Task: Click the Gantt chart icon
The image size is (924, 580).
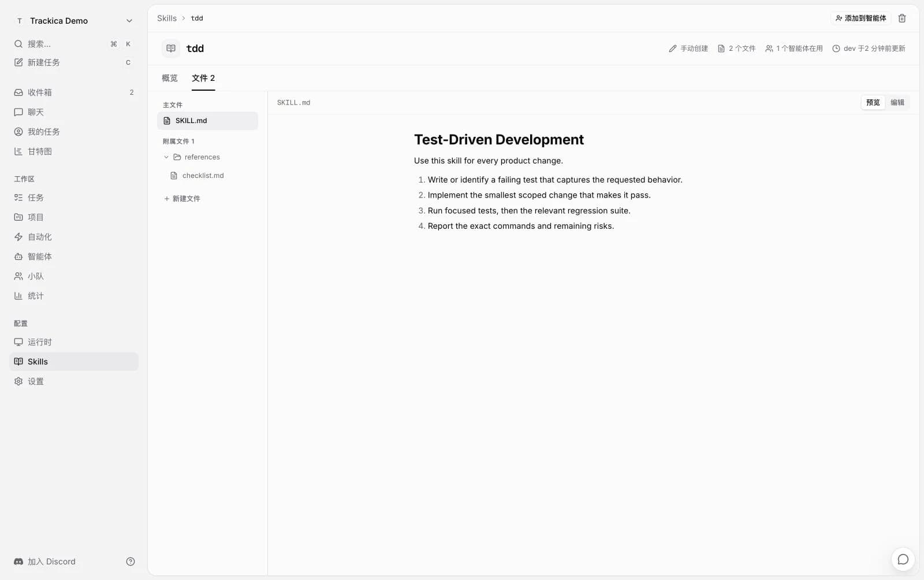Action: pyautogui.click(x=18, y=151)
